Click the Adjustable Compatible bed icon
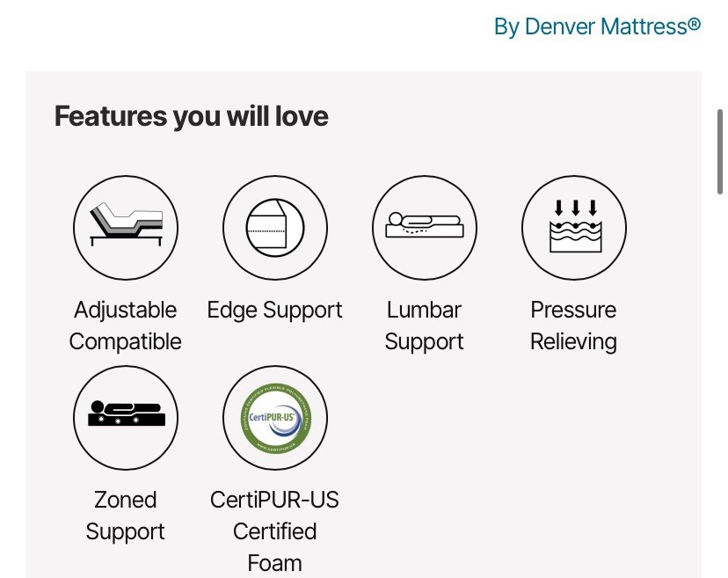Image resolution: width=728 pixels, height=578 pixels. 126,228
